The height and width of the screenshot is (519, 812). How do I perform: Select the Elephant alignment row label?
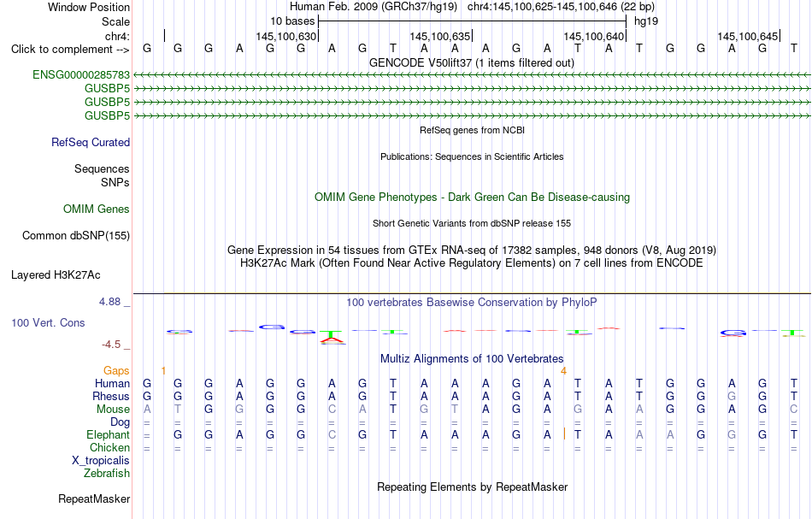[109, 435]
